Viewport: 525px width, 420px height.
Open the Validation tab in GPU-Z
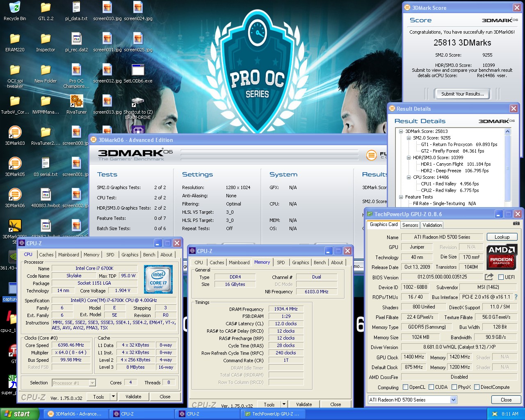click(432, 225)
